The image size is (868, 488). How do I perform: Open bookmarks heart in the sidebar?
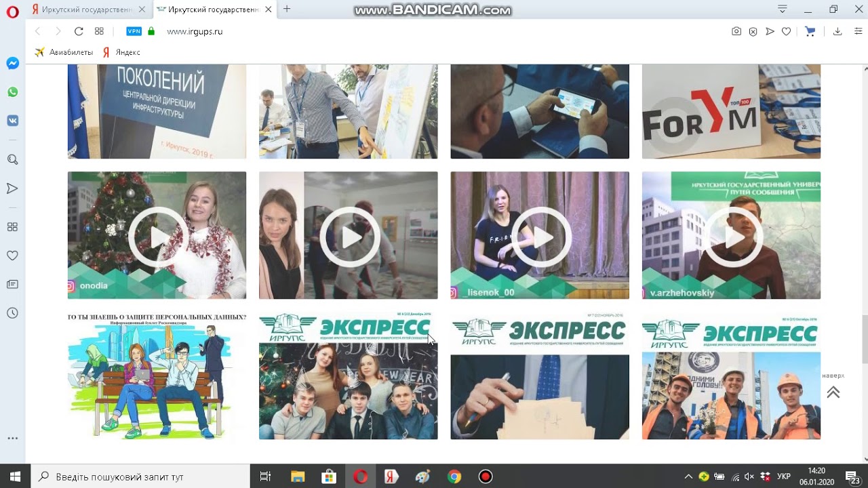pos(12,256)
